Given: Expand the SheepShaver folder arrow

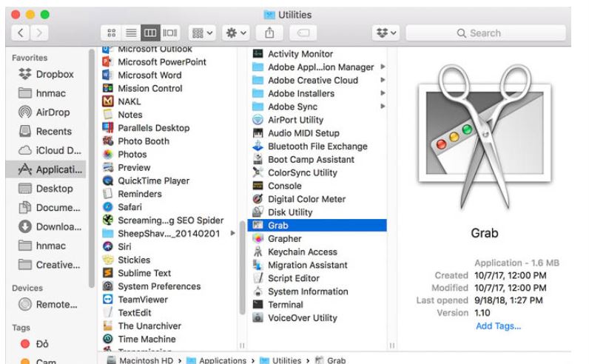Looking at the screenshot, I should coord(233,233).
